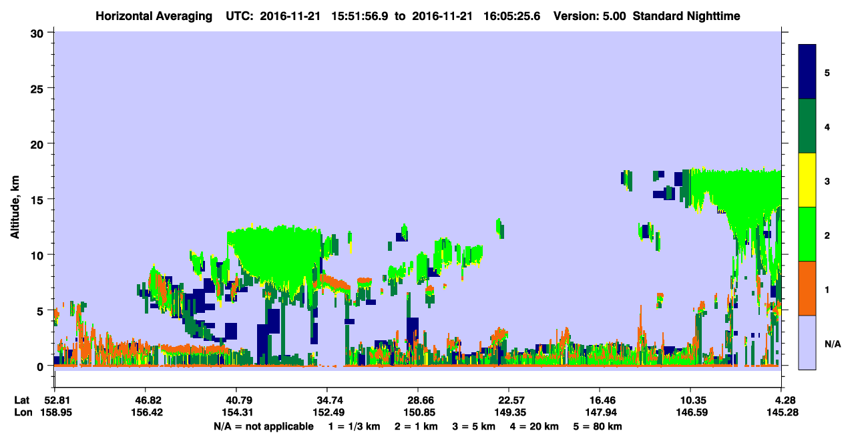Click the '5 = 80 km' footnote
The width and height of the screenshot is (868, 445).
click(x=598, y=426)
